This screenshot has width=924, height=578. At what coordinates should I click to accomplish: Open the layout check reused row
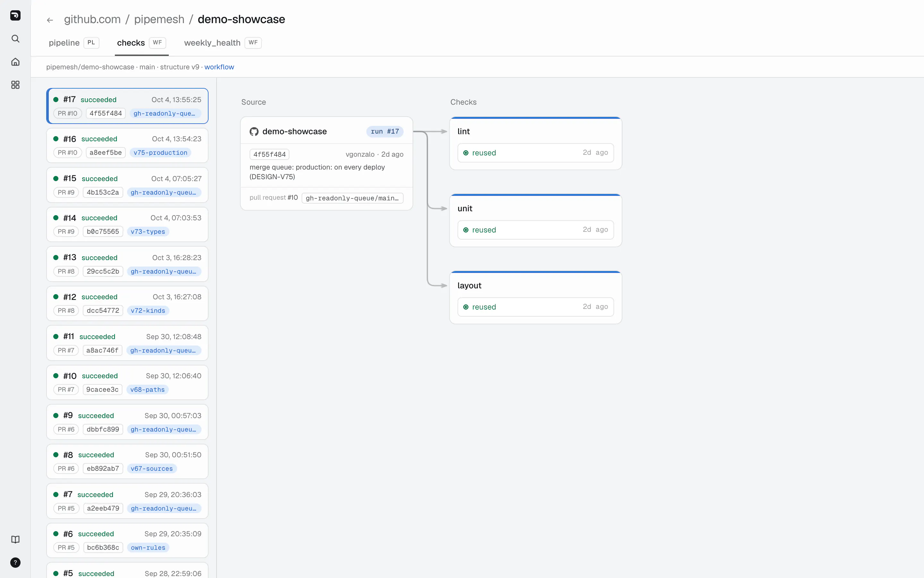coord(536,307)
